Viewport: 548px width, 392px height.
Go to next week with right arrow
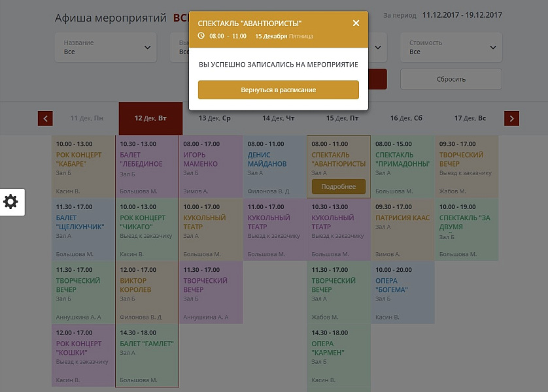pyautogui.click(x=512, y=118)
